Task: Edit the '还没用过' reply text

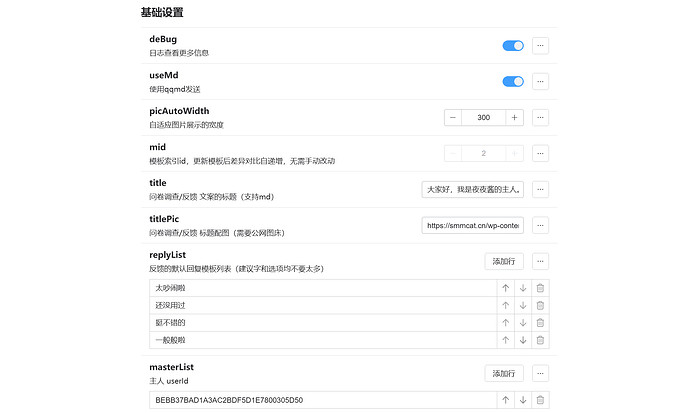Action: pyautogui.click(x=323, y=305)
